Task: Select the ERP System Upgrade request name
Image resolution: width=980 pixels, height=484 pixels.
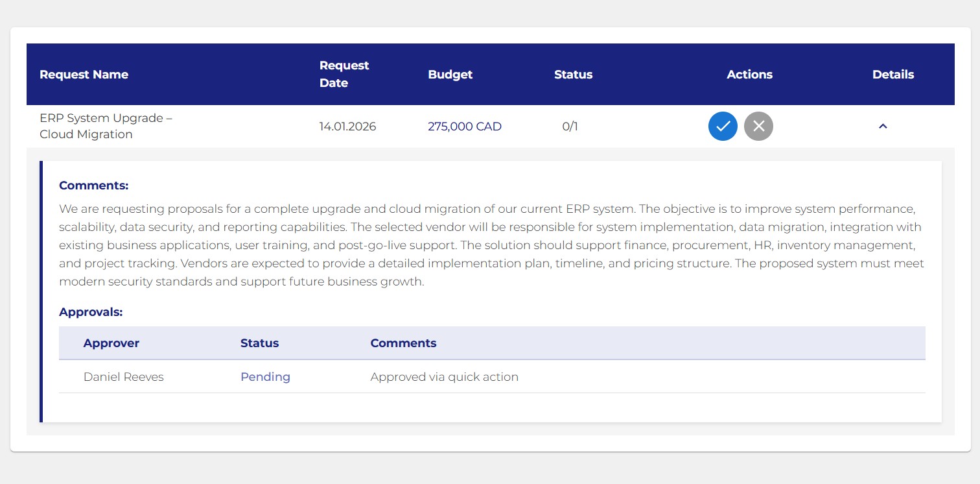Action: point(106,127)
